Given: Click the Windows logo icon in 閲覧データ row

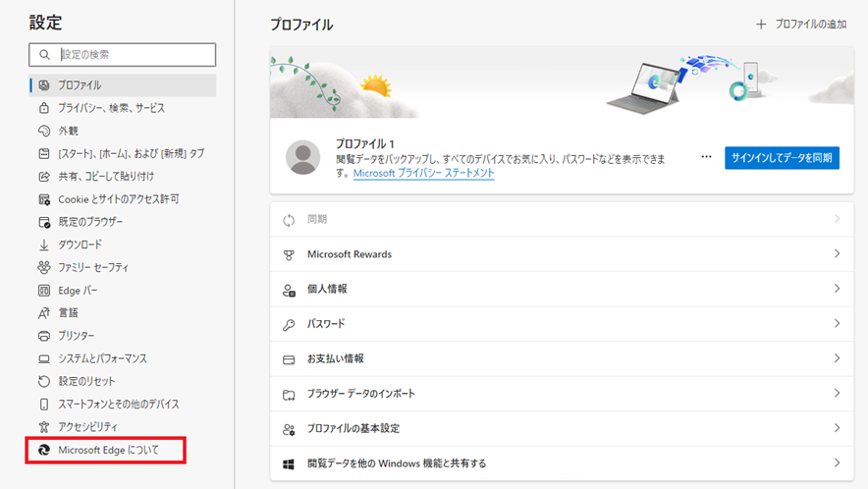Looking at the screenshot, I should pyautogui.click(x=289, y=464).
